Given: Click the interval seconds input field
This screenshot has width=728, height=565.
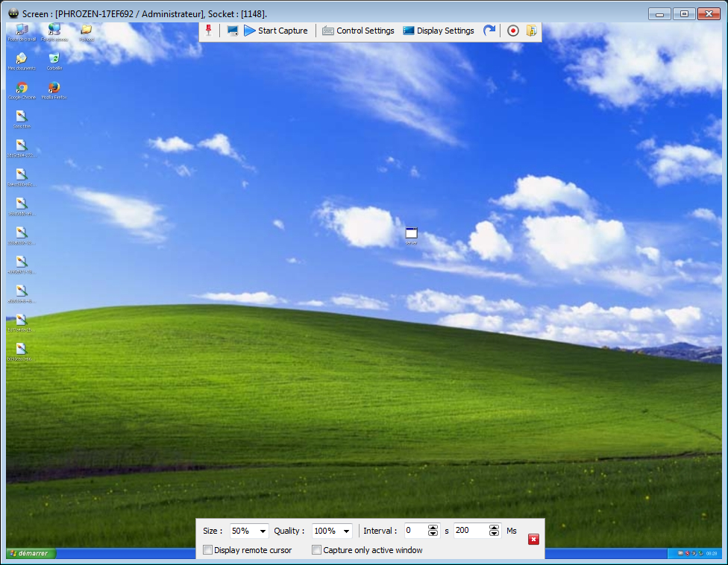Looking at the screenshot, I should pyautogui.click(x=415, y=531).
